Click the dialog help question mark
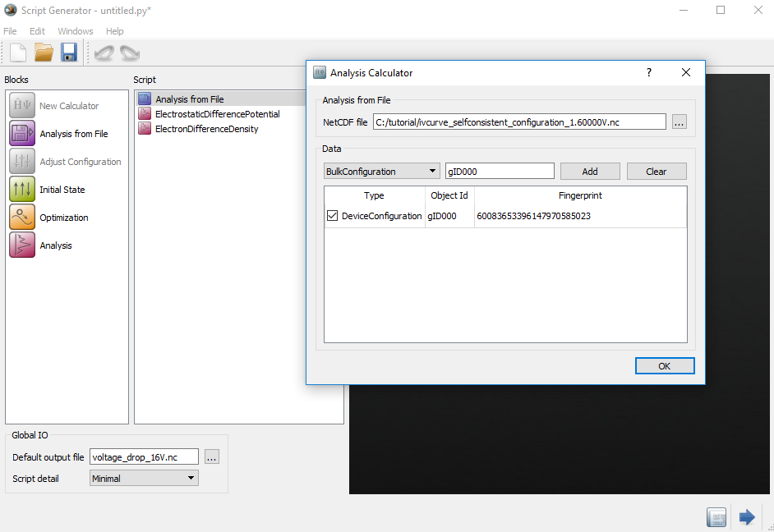The image size is (774, 532). 649,72
